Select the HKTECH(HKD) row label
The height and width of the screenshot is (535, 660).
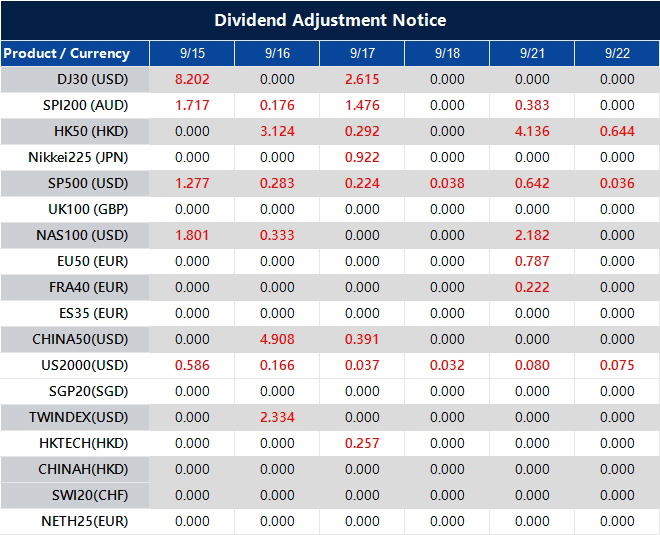point(84,443)
